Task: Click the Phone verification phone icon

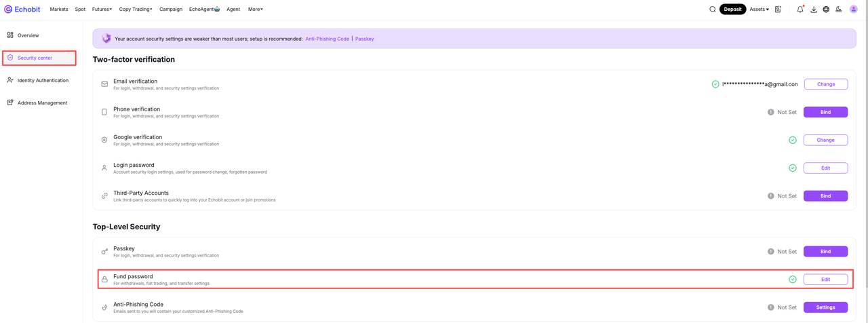Action: click(x=104, y=112)
